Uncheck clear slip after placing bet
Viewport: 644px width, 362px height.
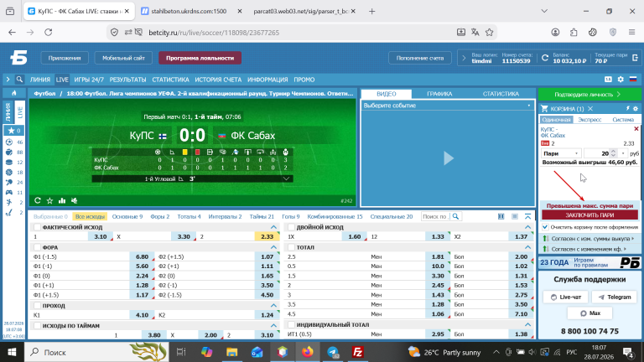[545, 226]
